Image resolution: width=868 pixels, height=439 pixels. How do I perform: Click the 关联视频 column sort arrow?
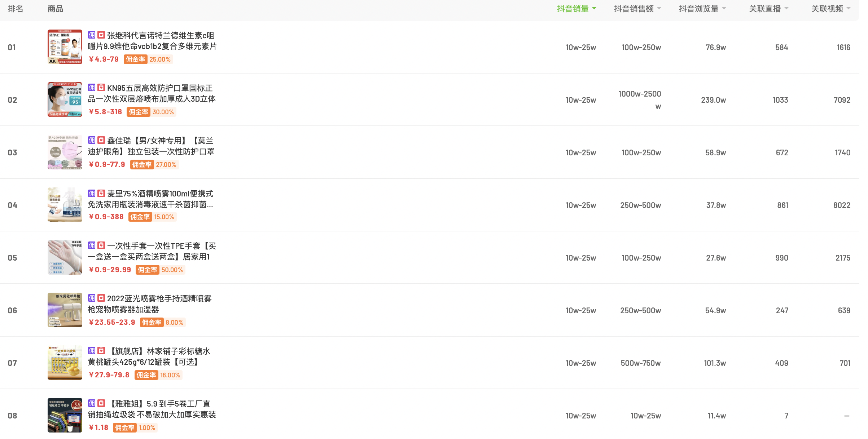tap(849, 9)
